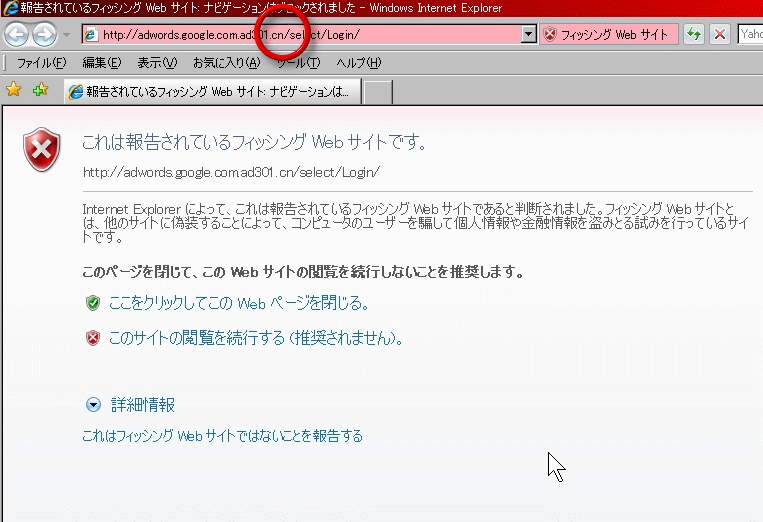Click ここをクリックしてこの Web ページを閉じる link
This screenshot has width=763, height=522.
click(x=238, y=304)
